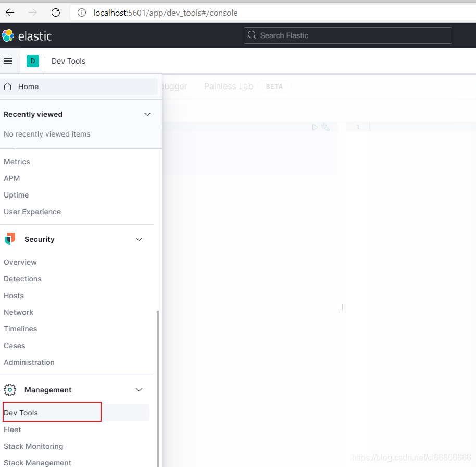This screenshot has height=467, width=476.
Task: Toggle the hamburger navigation menu
Action: pos(8,61)
